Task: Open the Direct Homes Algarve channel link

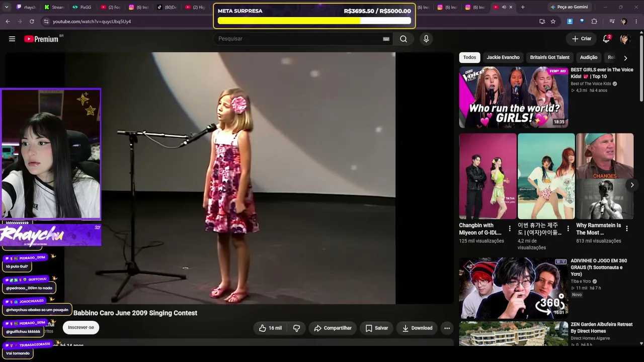Action: [590, 338]
